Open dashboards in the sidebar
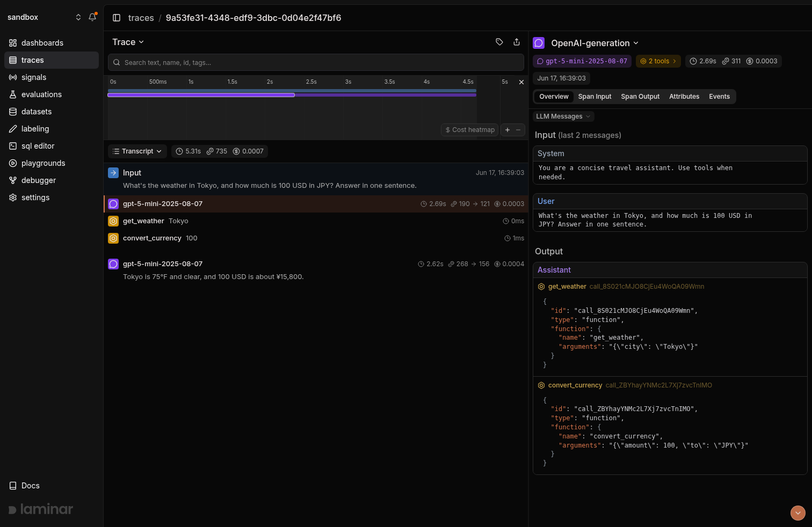The height and width of the screenshot is (527, 812). (52, 43)
